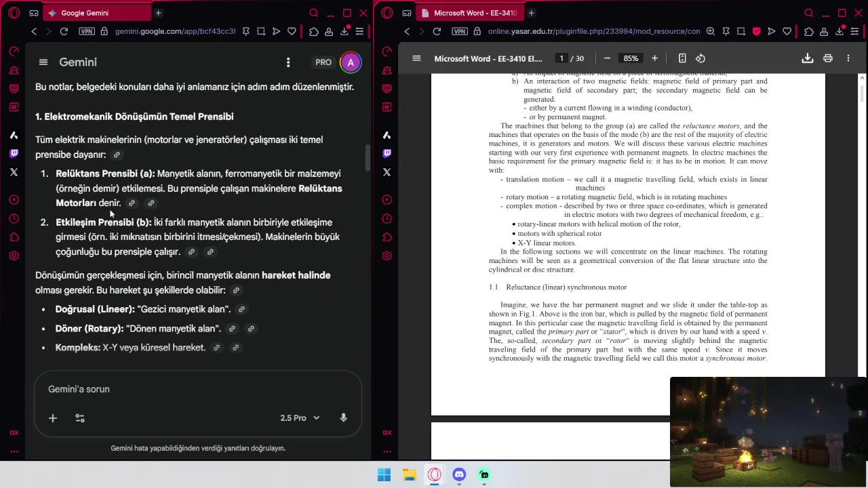Print the PDF document

pyautogui.click(x=828, y=58)
